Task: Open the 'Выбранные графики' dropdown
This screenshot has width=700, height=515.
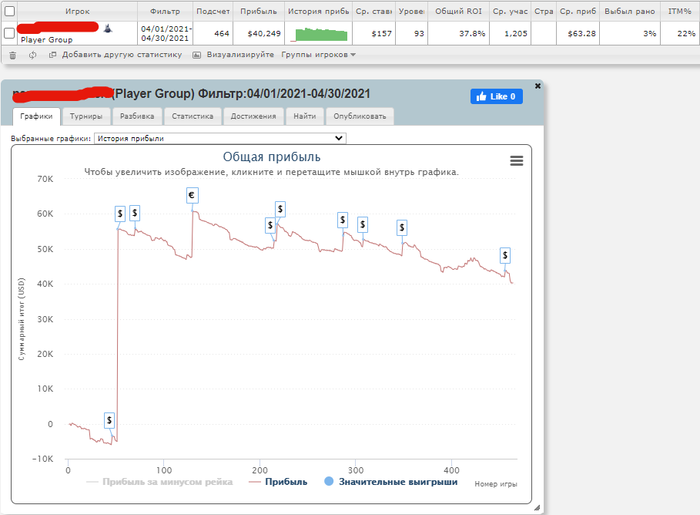Action: click(220, 138)
